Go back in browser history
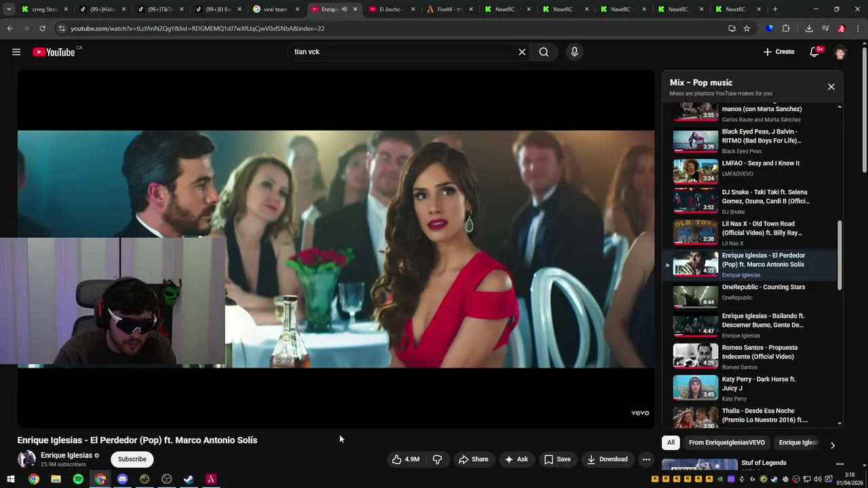This screenshot has height=488, width=868. click(10, 28)
